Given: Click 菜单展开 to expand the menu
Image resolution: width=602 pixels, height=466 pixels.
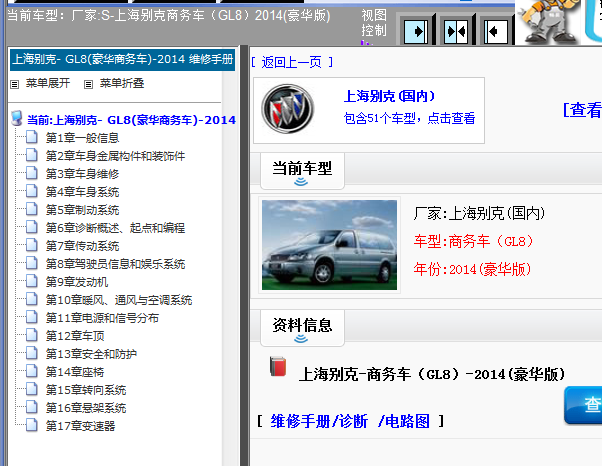Looking at the screenshot, I should [48, 83].
